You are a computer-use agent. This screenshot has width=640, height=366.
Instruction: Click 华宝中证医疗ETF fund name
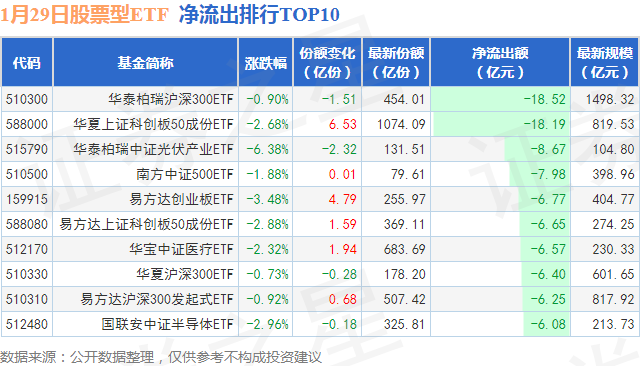tap(182, 249)
